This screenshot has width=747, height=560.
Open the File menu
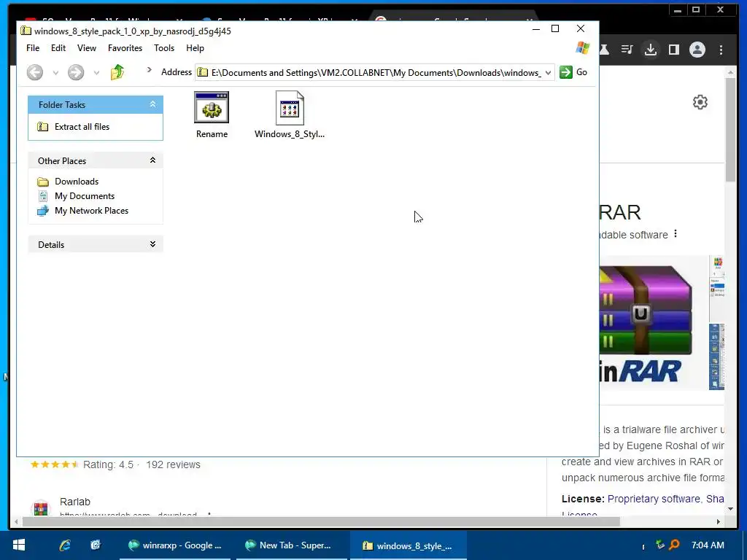[x=33, y=48]
